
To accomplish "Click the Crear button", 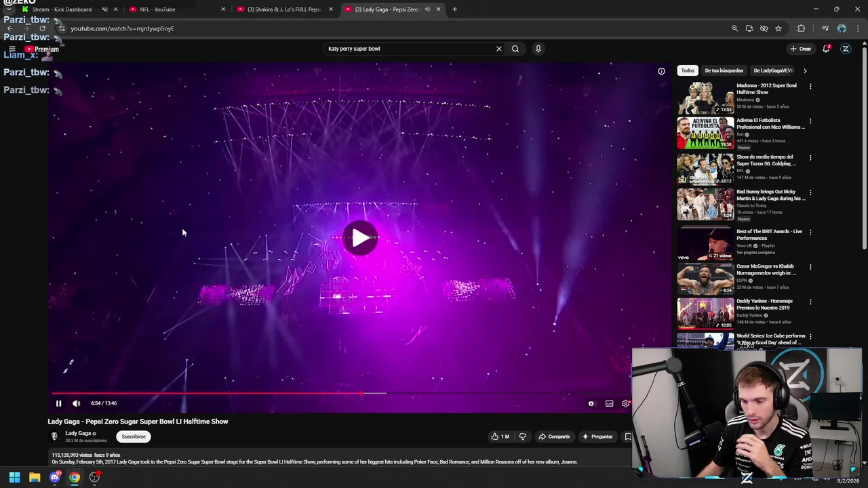I will click(801, 49).
